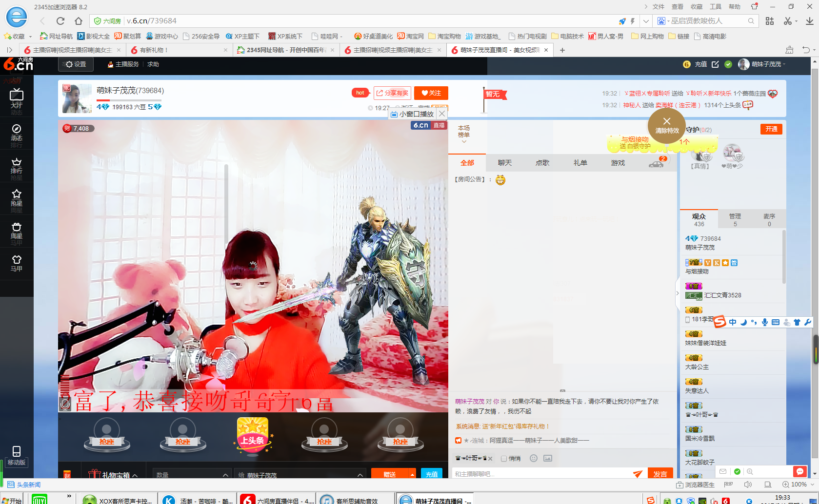Viewport: 819px width, 504px height.
Task: Click the car icon tab with badge 2
Action: tap(657, 163)
